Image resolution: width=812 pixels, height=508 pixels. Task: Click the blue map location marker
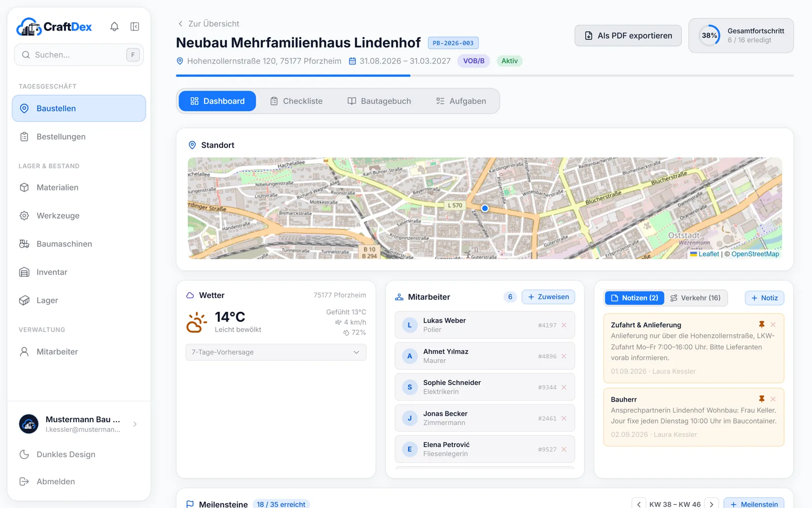(x=485, y=208)
